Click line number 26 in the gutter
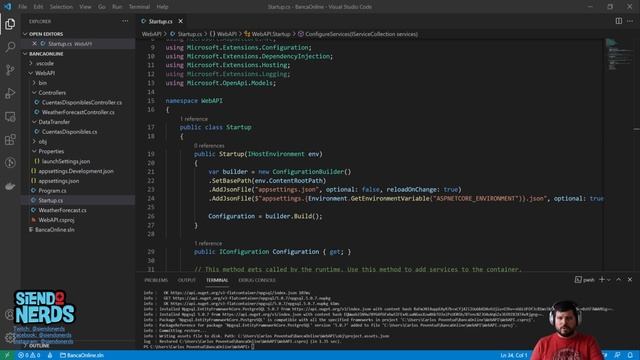Viewport: 640px width, 360px height. 151,216
